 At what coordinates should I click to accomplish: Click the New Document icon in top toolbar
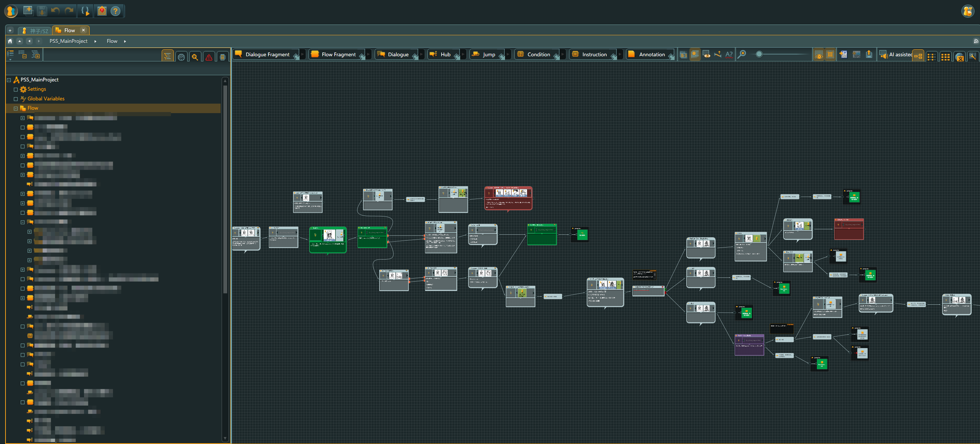click(x=28, y=11)
